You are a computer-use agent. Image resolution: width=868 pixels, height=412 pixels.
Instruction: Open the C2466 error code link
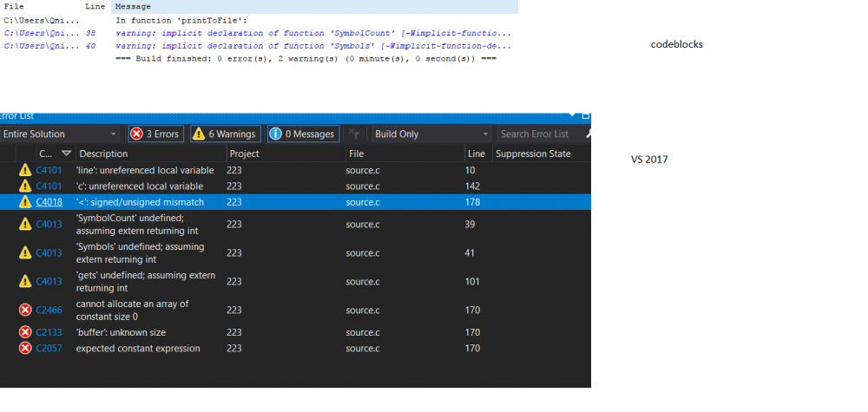pos(49,311)
